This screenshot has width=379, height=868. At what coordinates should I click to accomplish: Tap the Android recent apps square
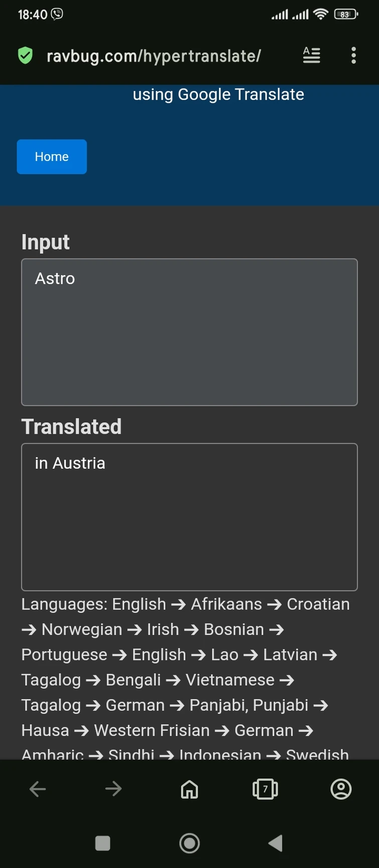[x=102, y=843]
